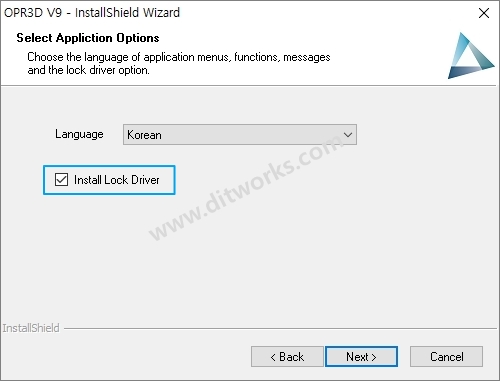
Task: Click the OPR3D V9 title bar text
Action: point(92,13)
